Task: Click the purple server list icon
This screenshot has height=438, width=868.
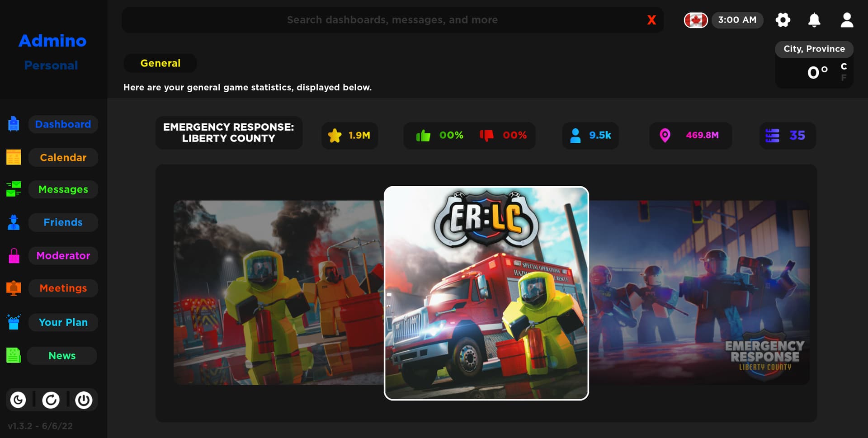Action: (772, 135)
